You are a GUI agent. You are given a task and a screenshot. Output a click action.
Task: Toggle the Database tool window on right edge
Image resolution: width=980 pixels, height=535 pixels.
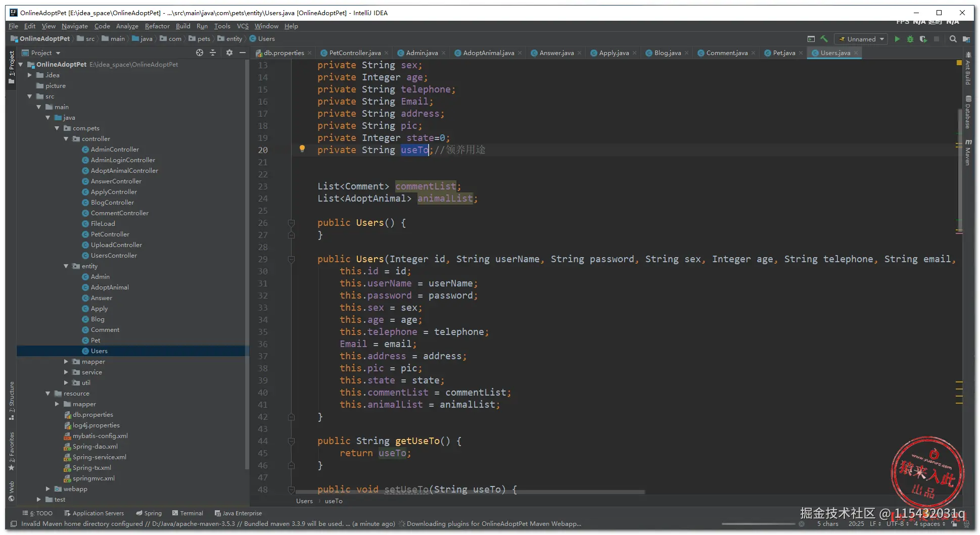[968, 112]
